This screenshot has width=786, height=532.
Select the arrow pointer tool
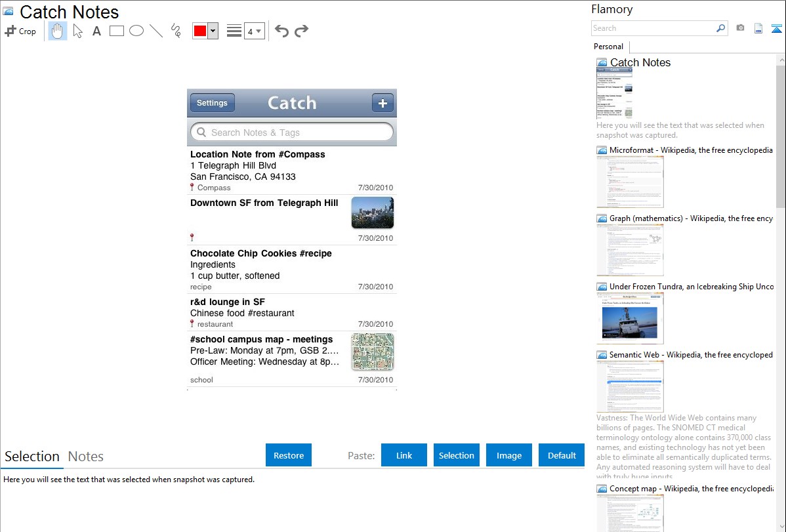pos(78,31)
